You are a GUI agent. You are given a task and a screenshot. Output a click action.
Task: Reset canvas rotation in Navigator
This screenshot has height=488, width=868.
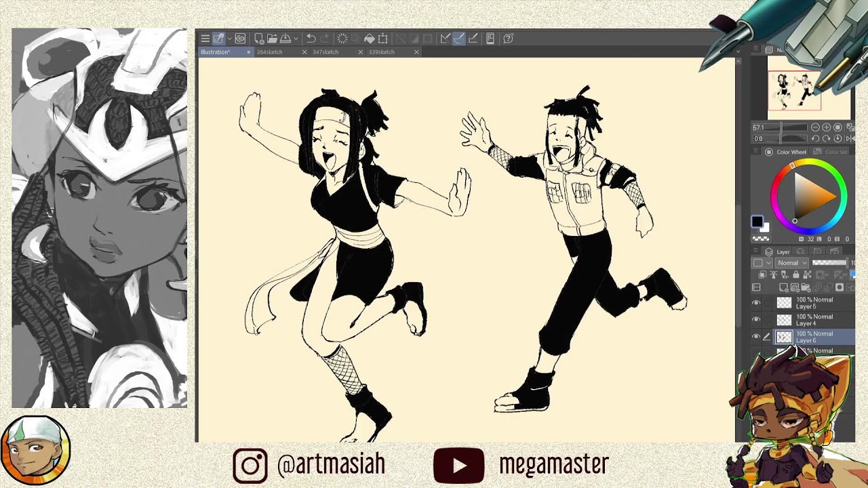[x=837, y=138]
